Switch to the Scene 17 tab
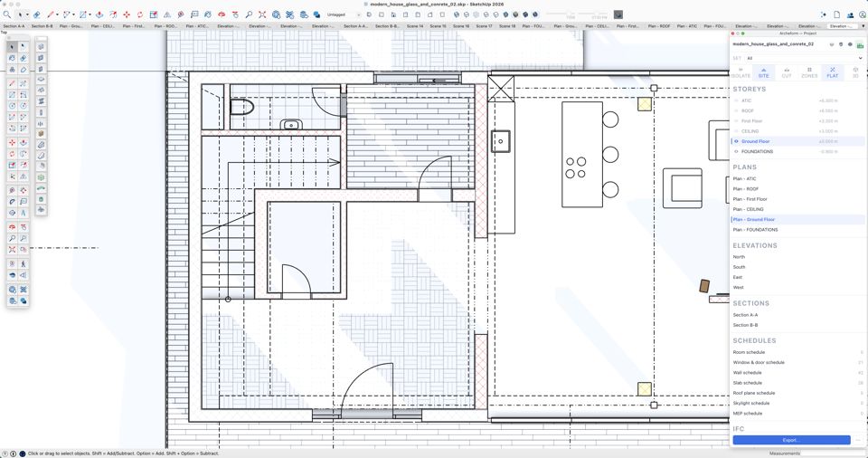Viewport: 868px width, 458px height. point(484,26)
